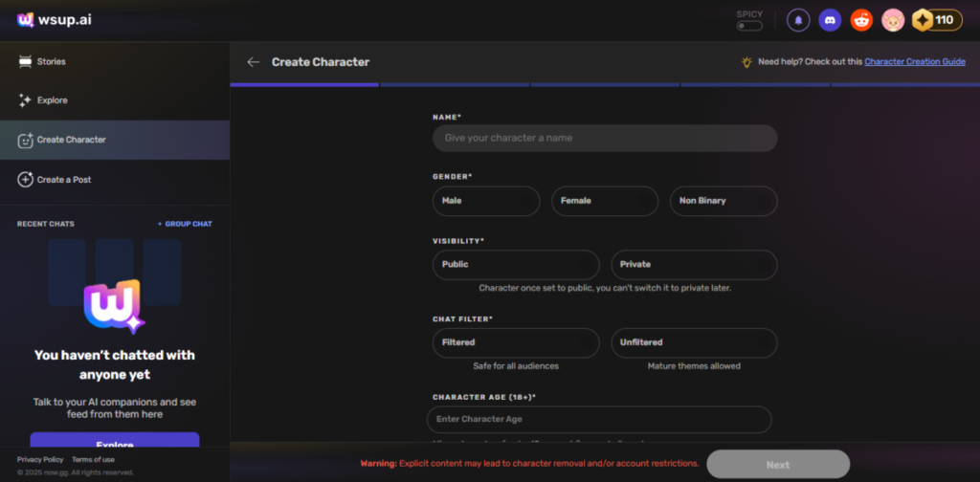
Task: Open the Discord icon link
Action: point(830,19)
